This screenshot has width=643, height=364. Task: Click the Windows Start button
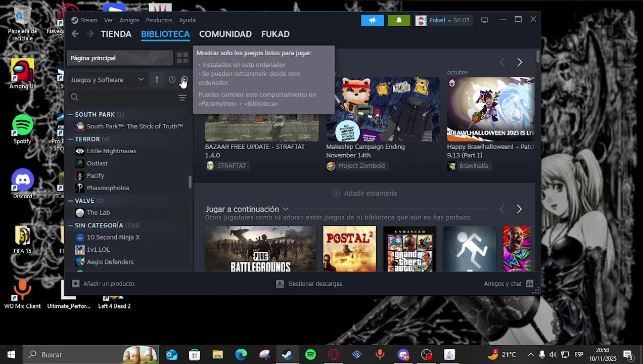11,355
